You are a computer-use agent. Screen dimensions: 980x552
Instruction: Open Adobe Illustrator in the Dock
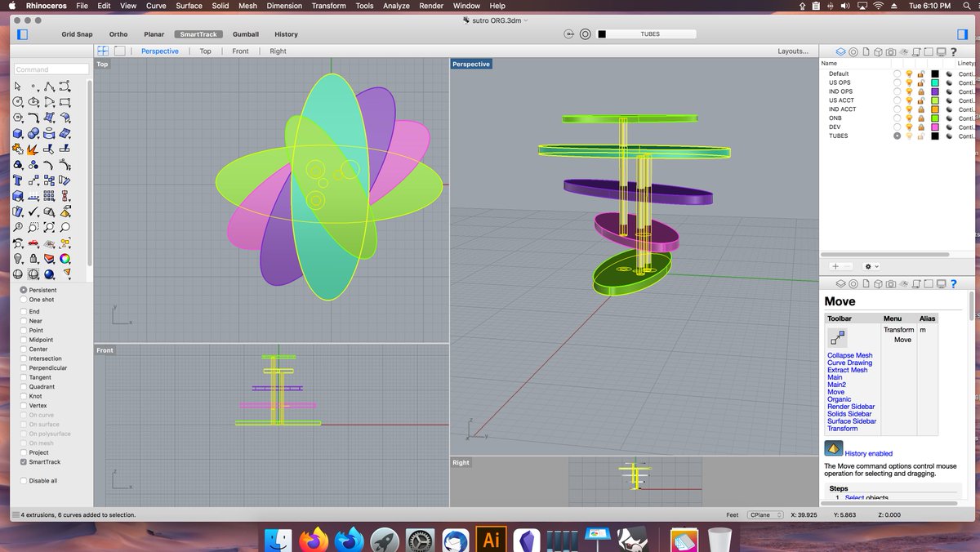coord(492,540)
